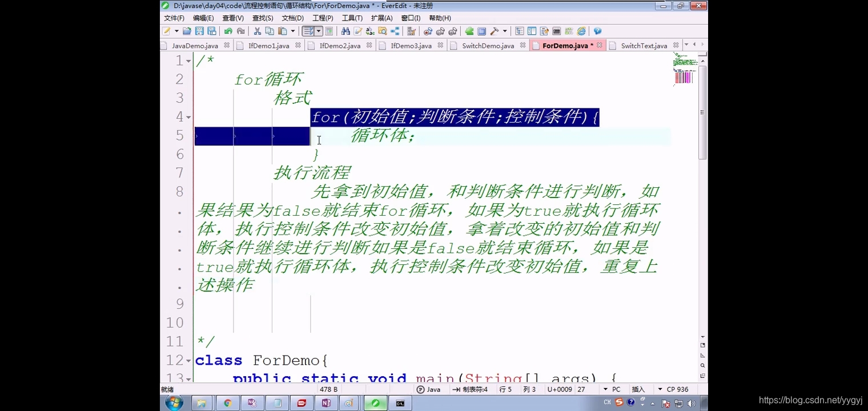This screenshot has width=868, height=411.
Task: Close the JavaDemo.java tab
Action: click(x=227, y=45)
